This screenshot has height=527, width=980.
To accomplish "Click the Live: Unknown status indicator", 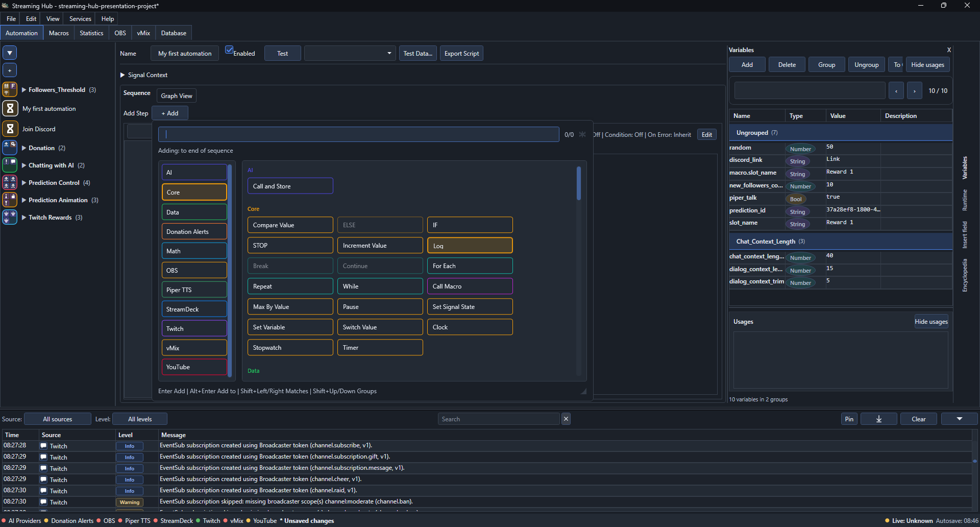I will pos(909,521).
